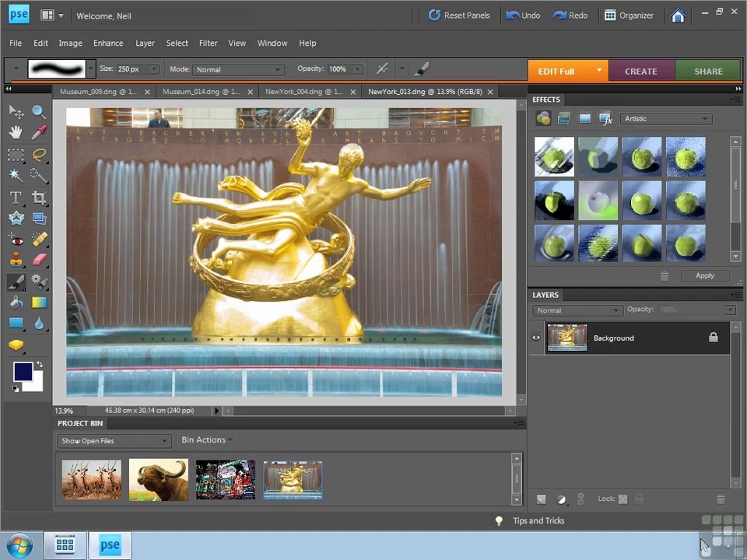The height and width of the screenshot is (560, 747).
Task: Click the delete effect trash icon
Action: click(x=664, y=275)
